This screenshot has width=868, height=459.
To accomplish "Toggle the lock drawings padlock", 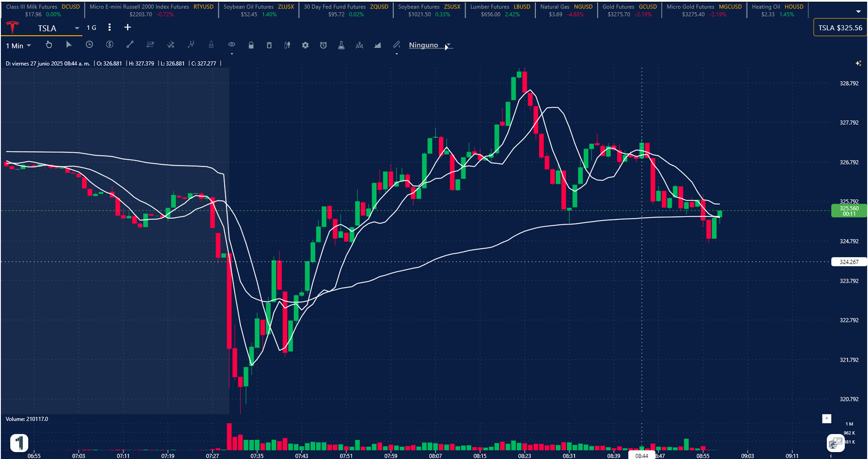I will [251, 45].
